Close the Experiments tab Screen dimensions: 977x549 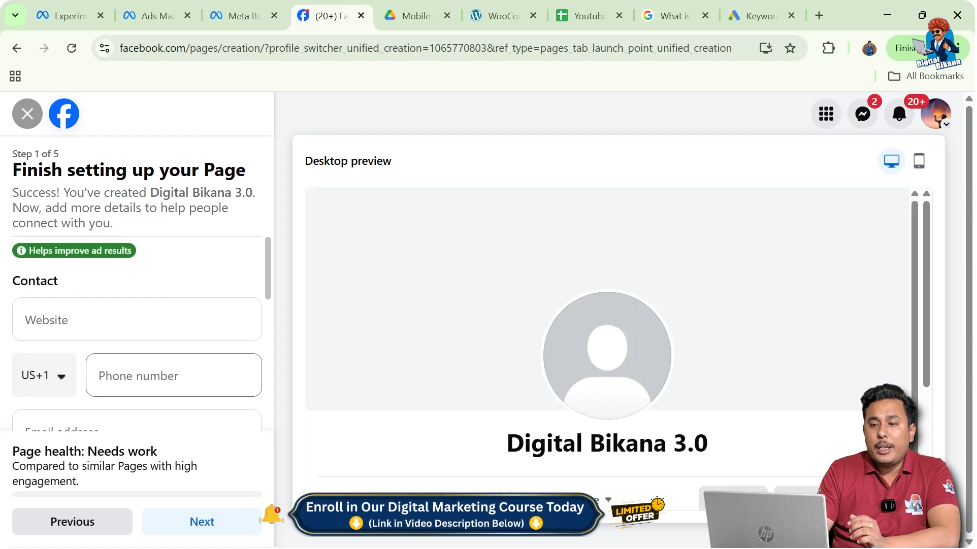tap(101, 16)
